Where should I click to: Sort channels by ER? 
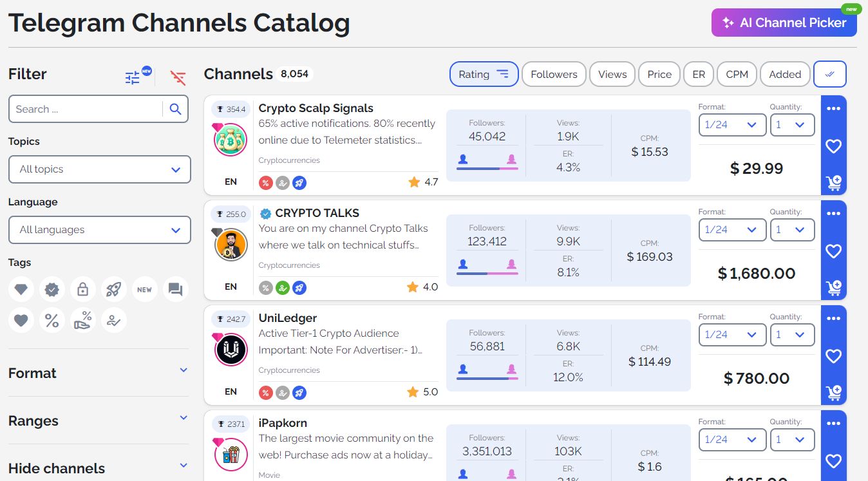tap(699, 74)
